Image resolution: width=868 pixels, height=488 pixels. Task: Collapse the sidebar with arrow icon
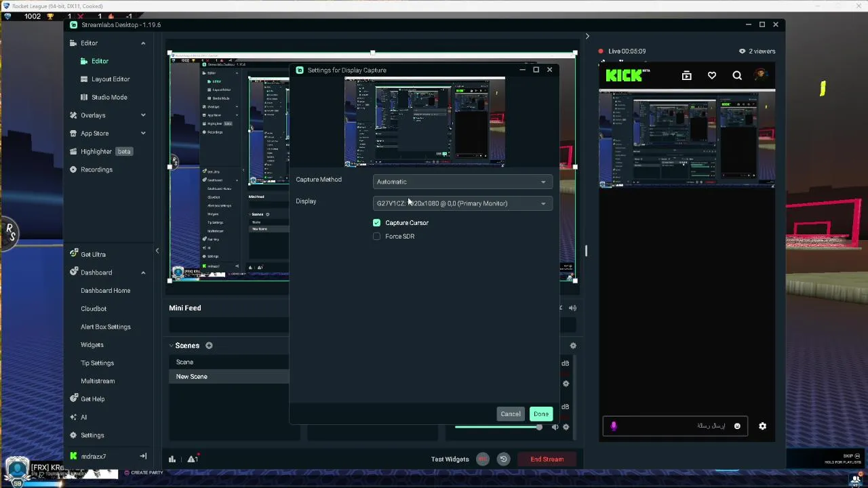[143, 456]
